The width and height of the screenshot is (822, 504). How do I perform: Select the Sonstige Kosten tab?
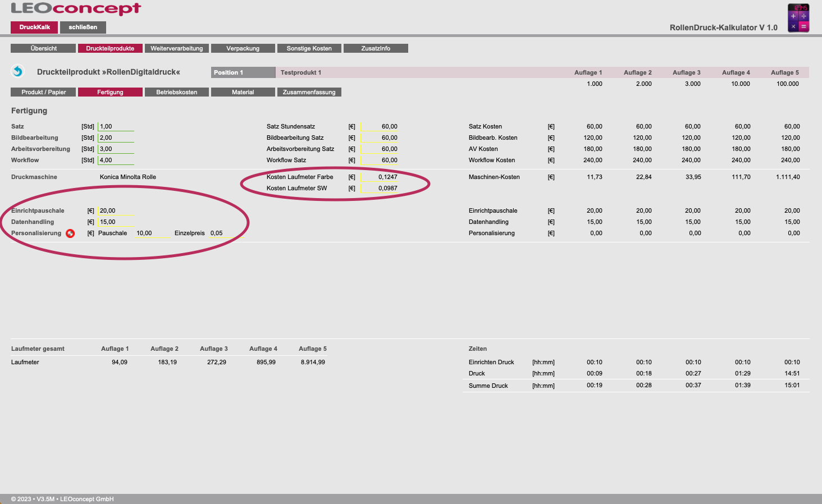point(309,48)
